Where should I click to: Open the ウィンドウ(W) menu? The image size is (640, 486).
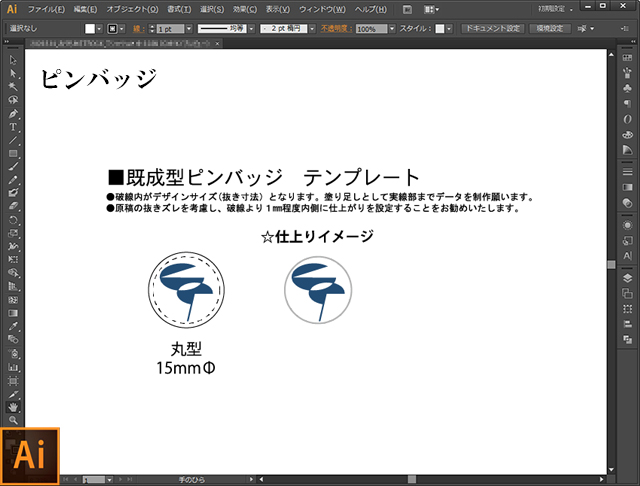click(x=322, y=9)
